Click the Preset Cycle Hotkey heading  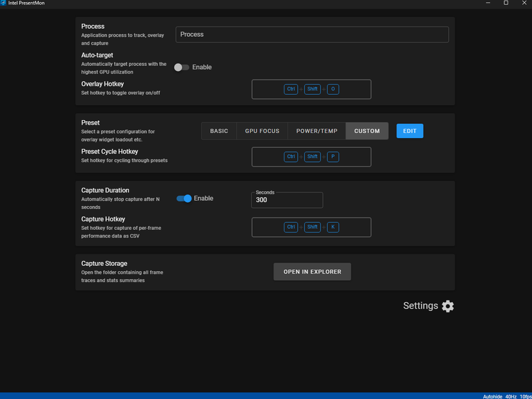(x=110, y=152)
